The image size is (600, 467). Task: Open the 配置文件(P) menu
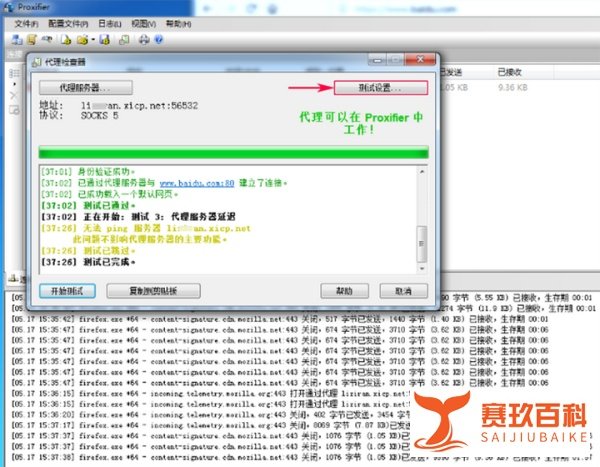click(68, 24)
